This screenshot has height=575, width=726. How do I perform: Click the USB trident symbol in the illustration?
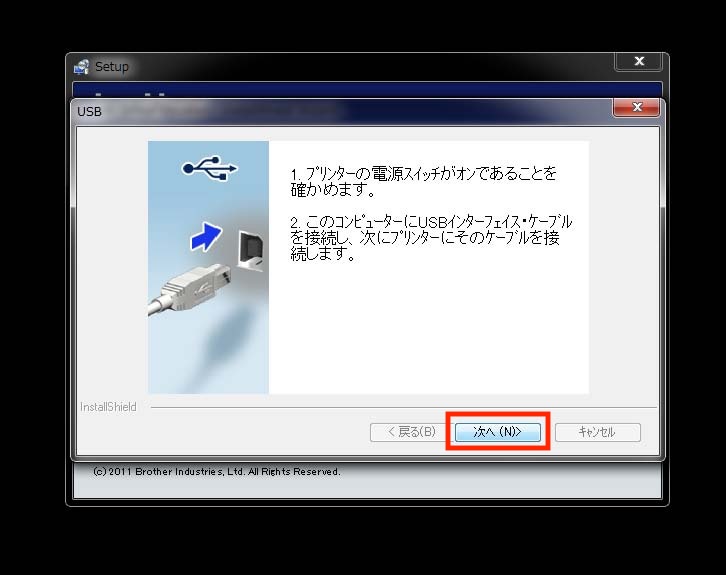(x=209, y=170)
